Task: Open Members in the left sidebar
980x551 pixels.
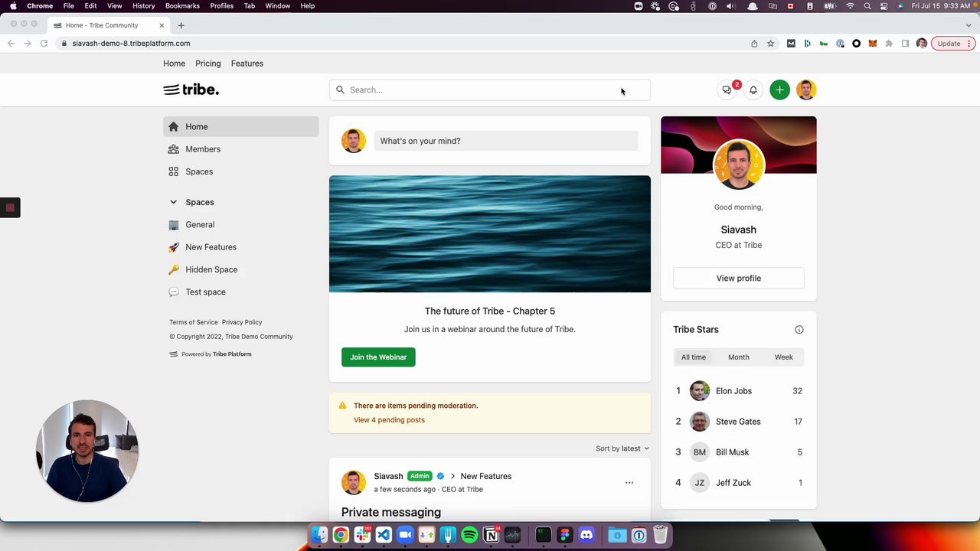Action: tap(241, 149)
